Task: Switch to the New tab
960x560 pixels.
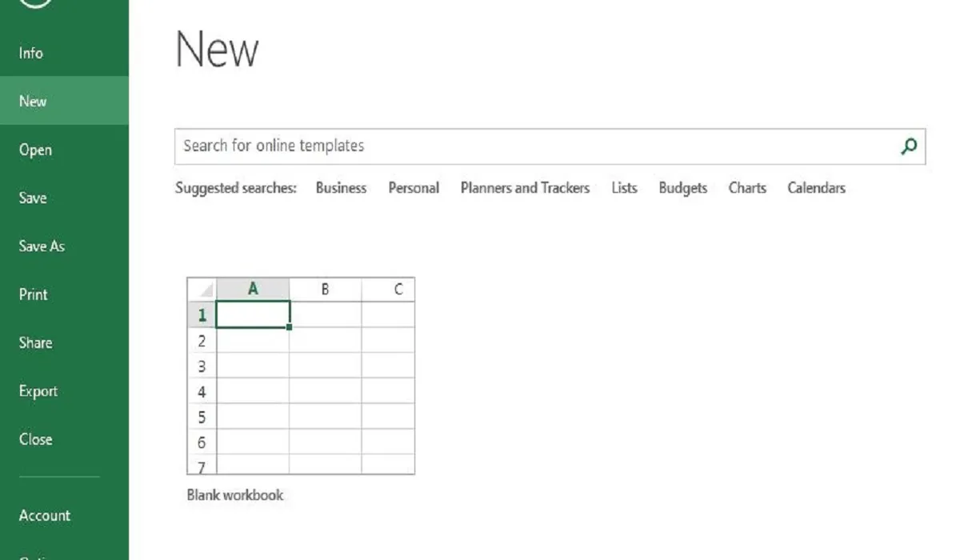Action: point(31,101)
